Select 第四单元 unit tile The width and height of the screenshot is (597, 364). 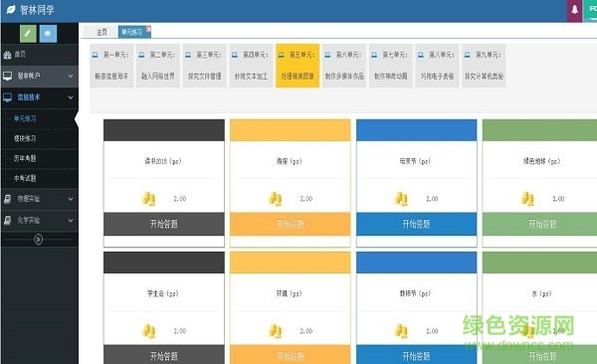click(251, 66)
